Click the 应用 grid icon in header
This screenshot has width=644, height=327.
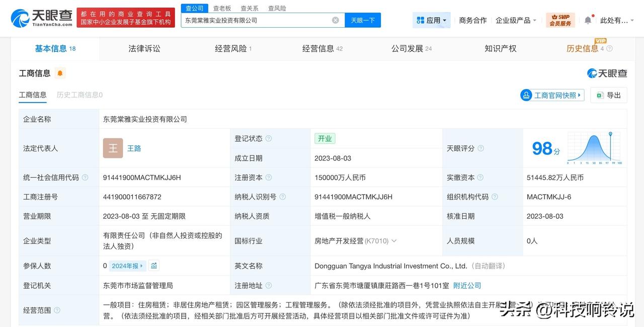point(421,19)
